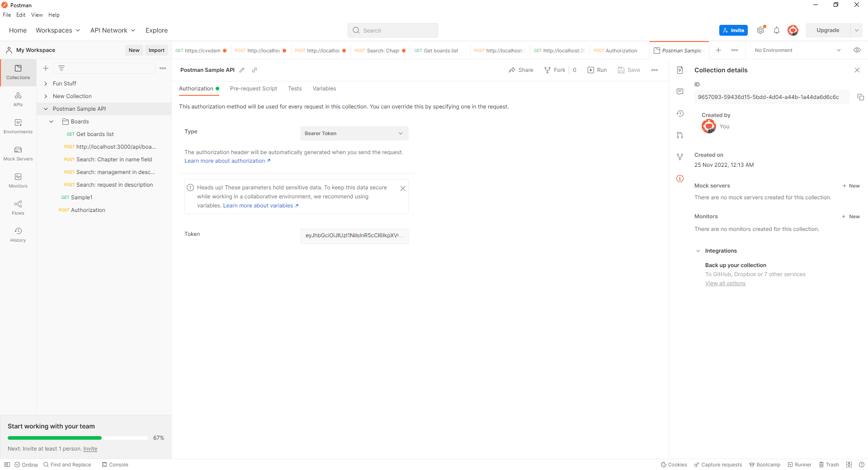
Task: Collapse the Integrations section
Action: coord(698,251)
